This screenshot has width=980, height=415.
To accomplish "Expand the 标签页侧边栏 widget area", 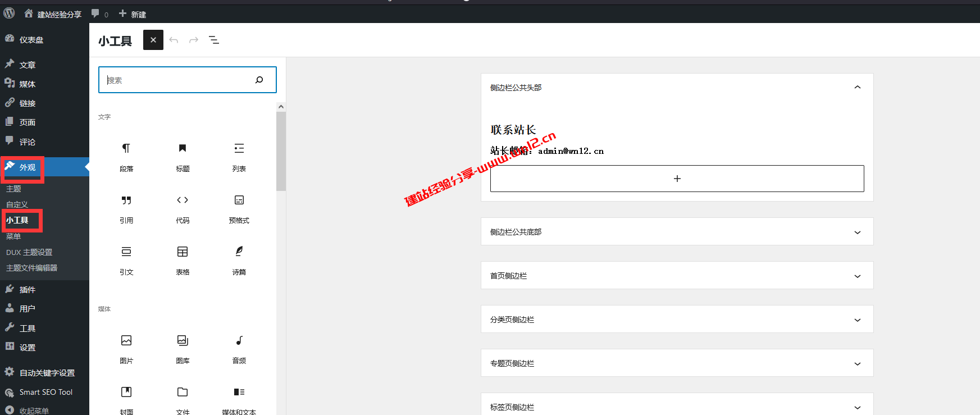I will 677,405.
